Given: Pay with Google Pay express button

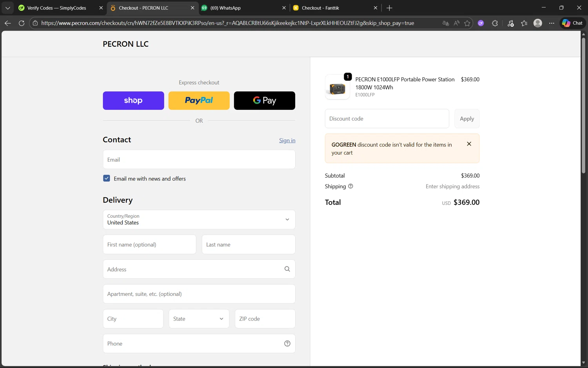Looking at the screenshot, I should (265, 100).
